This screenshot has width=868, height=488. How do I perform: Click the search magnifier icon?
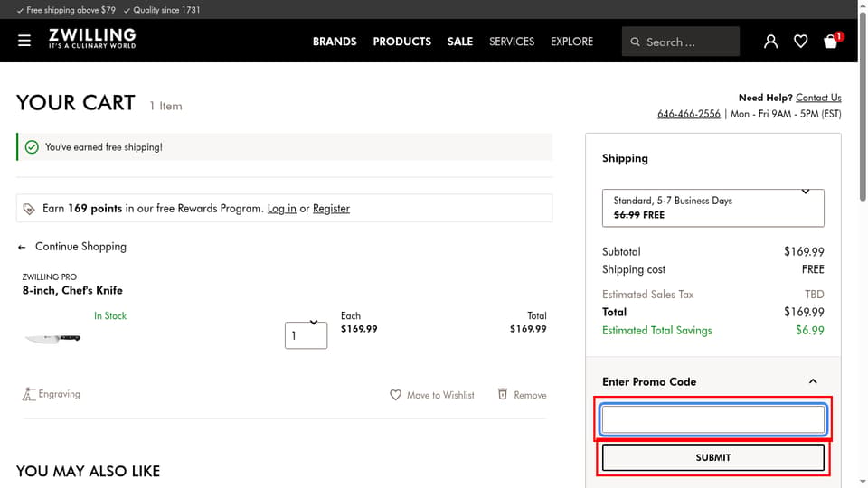point(635,42)
